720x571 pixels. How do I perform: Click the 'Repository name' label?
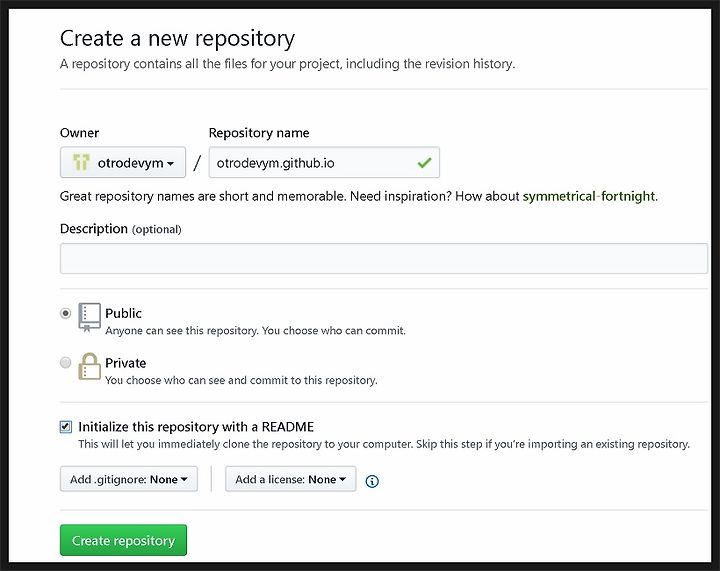pyautogui.click(x=259, y=133)
